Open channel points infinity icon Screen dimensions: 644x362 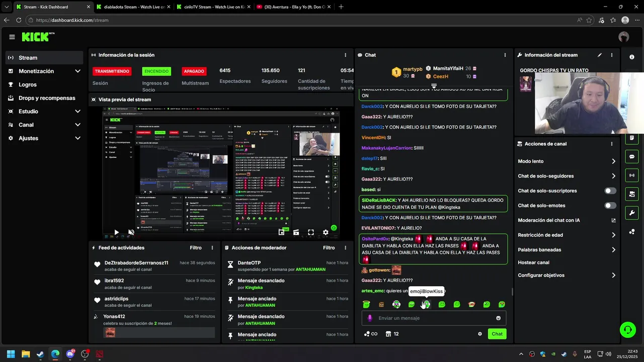[370, 334]
